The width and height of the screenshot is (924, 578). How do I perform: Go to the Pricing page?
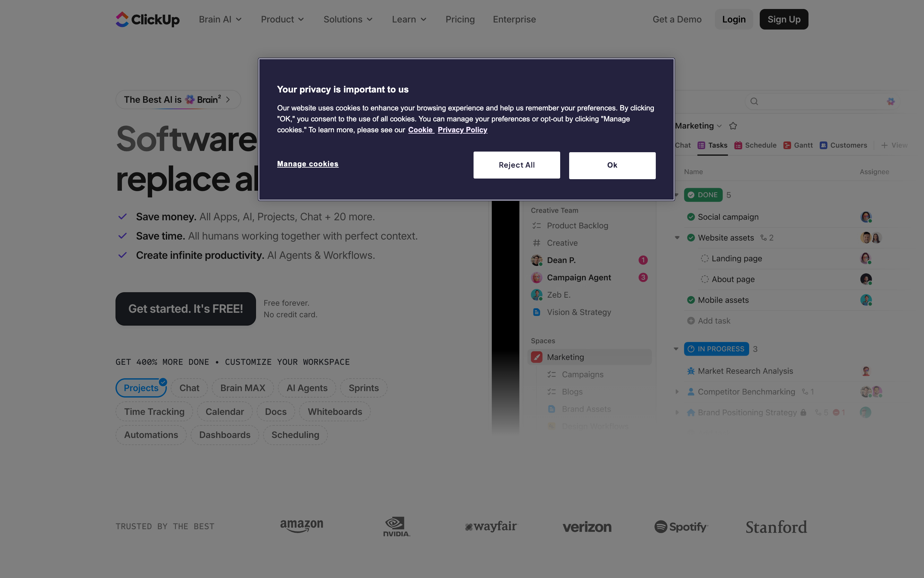tap(460, 19)
